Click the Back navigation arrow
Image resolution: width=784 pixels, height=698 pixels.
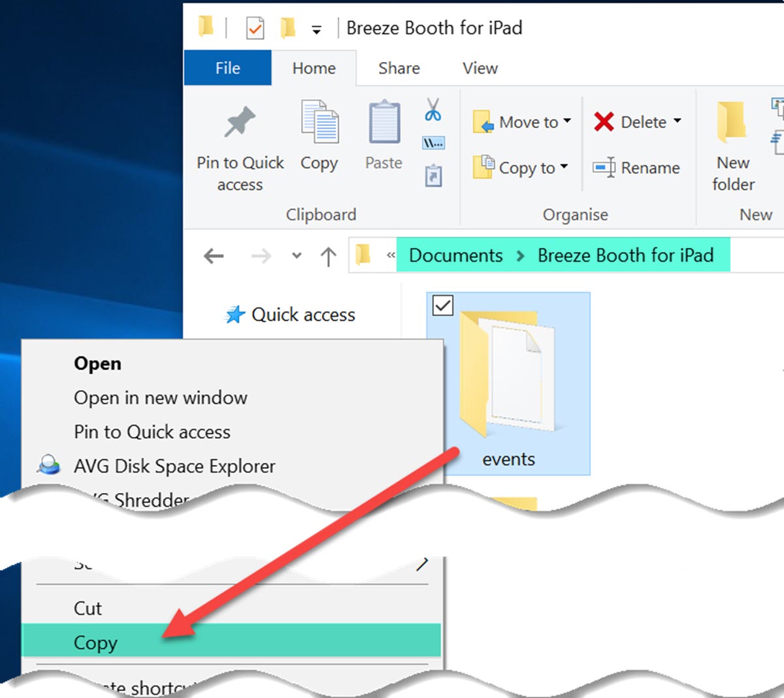coord(214,256)
